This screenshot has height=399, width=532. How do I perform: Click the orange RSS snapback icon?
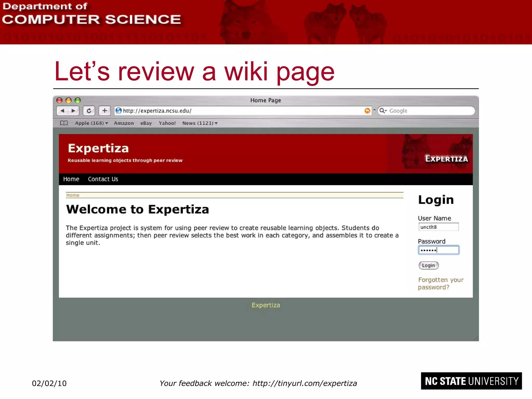tap(367, 111)
